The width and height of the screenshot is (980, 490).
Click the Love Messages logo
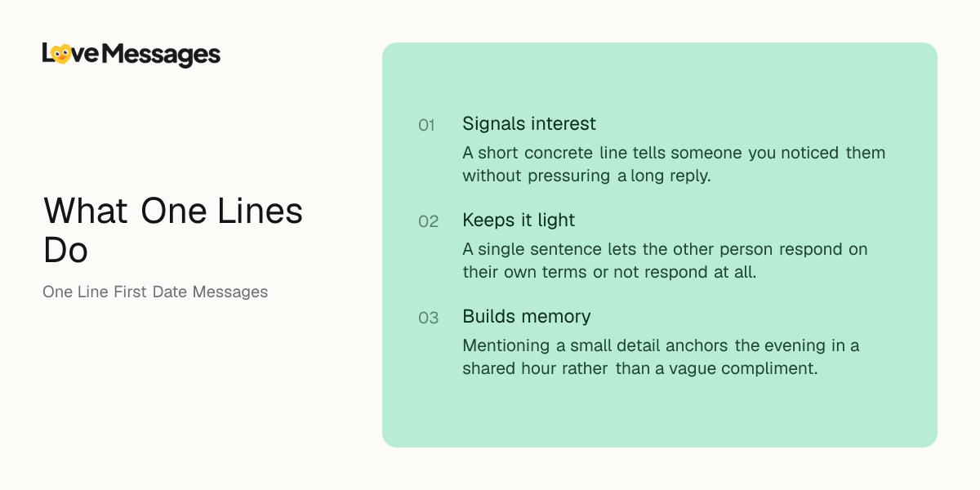pyautogui.click(x=131, y=55)
